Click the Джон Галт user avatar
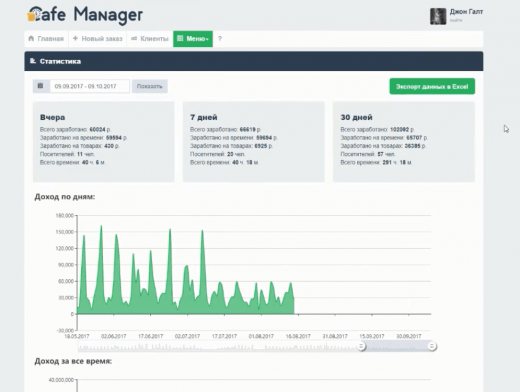520x392 pixels. pyautogui.click(x=438, y=16)
